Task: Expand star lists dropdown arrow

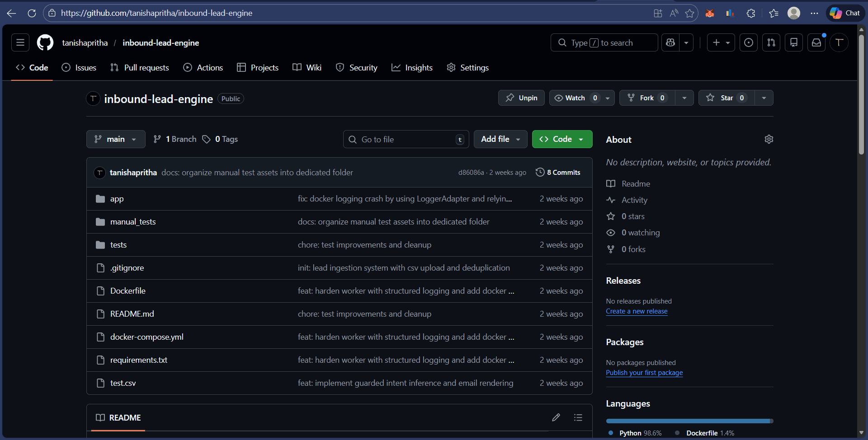Action: point(764,98)
